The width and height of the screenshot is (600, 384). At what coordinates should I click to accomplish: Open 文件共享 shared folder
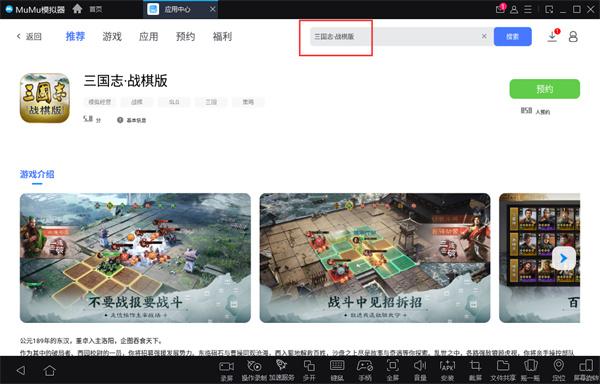point(503,370)
